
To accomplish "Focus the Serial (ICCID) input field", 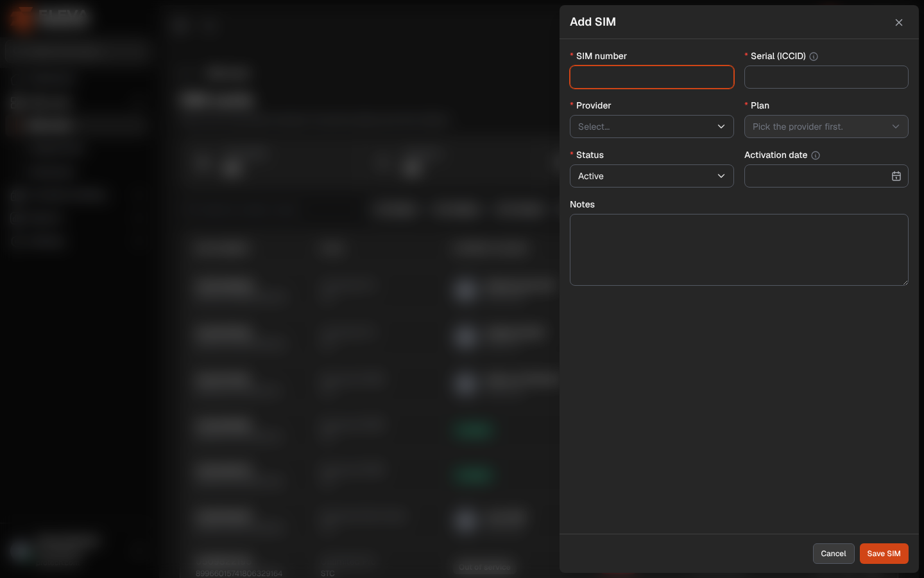I will pos(826,77).
